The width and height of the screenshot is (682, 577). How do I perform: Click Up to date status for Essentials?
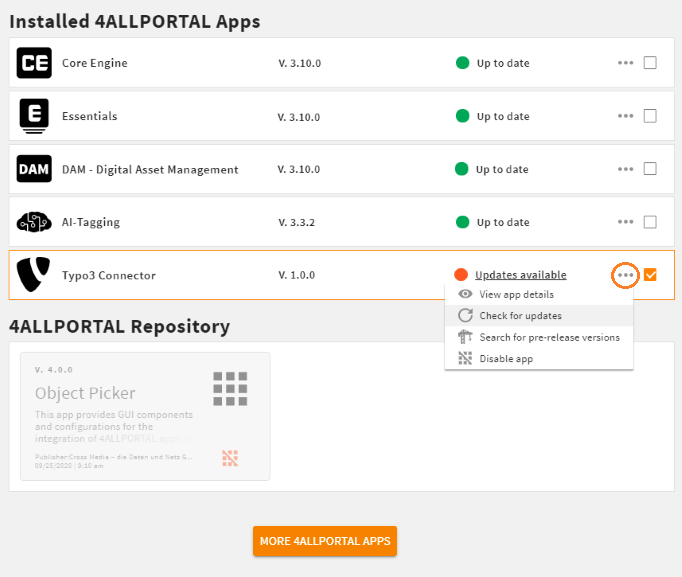[x=503, y=116]
